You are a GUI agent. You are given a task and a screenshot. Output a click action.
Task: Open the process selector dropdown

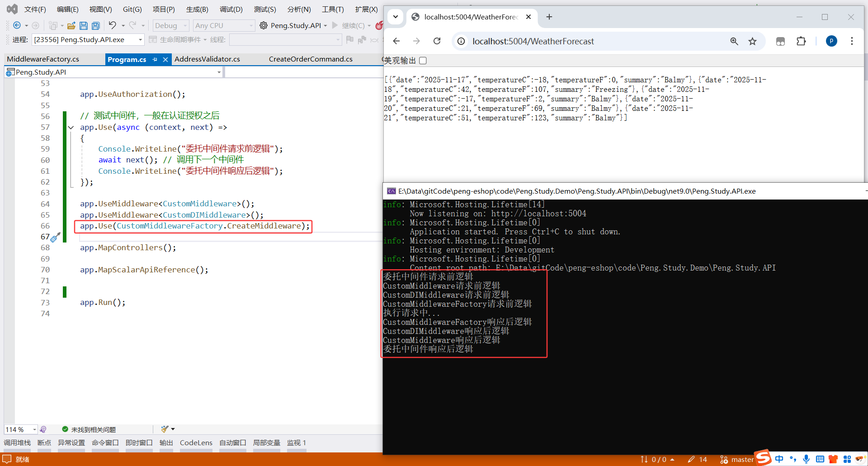tap(88, 40)
